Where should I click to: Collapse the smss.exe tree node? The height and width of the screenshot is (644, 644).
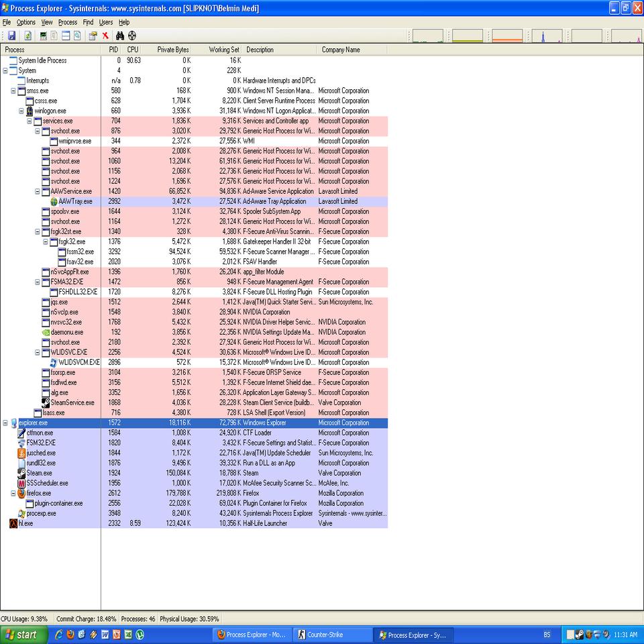coord(13,91)
